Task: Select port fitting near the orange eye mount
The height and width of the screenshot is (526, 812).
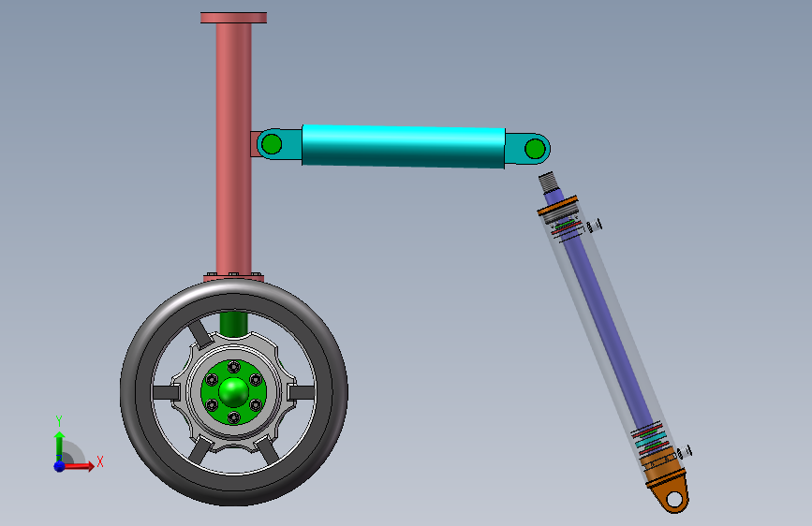Action: 685,452
